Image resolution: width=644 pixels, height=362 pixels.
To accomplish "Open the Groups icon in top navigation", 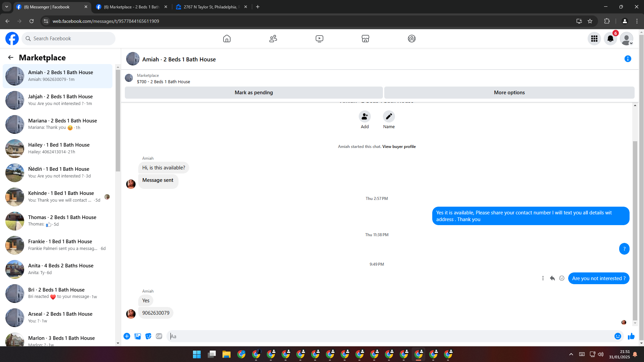I will coord(412,39).
